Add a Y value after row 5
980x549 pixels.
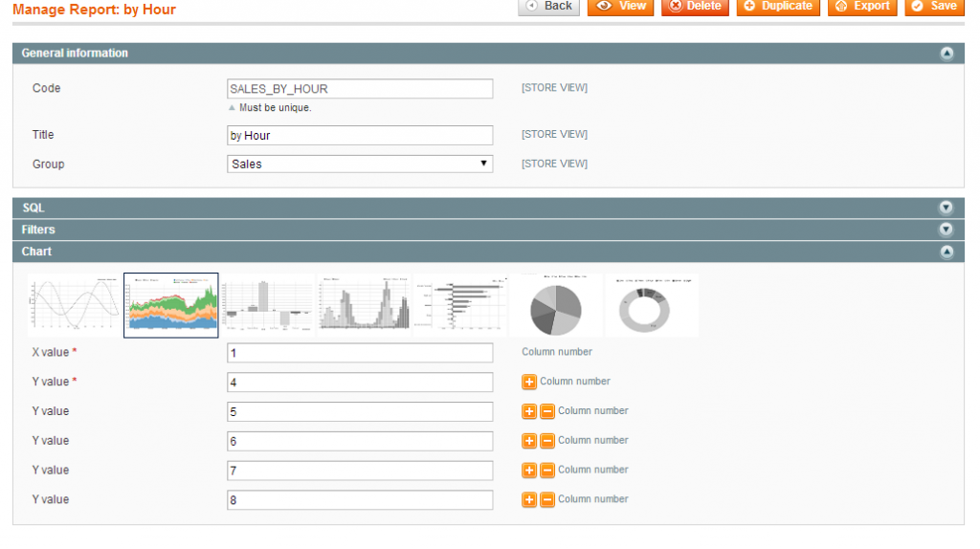[x=528, y=411]
